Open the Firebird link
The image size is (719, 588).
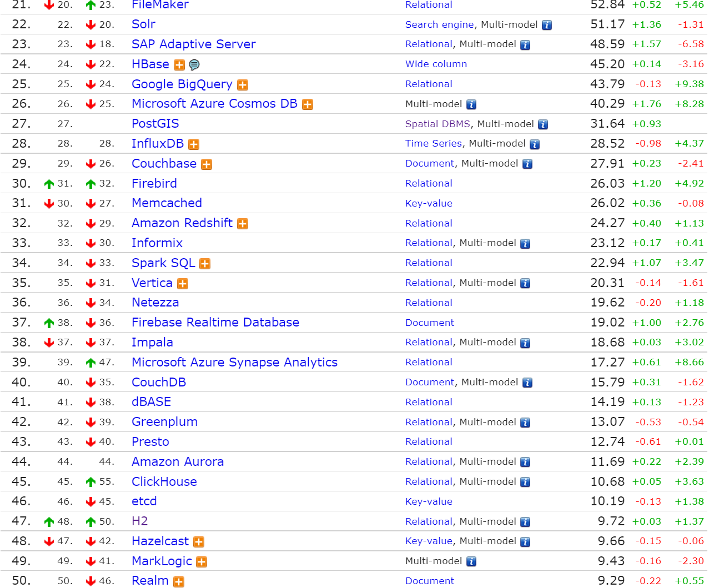pos(154,184)
